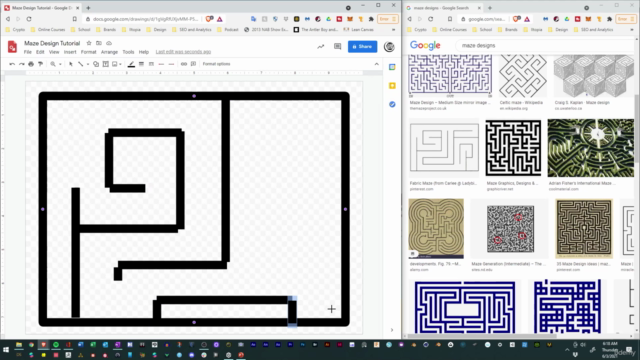Select the Shape tool

click(x=96, y=64)
